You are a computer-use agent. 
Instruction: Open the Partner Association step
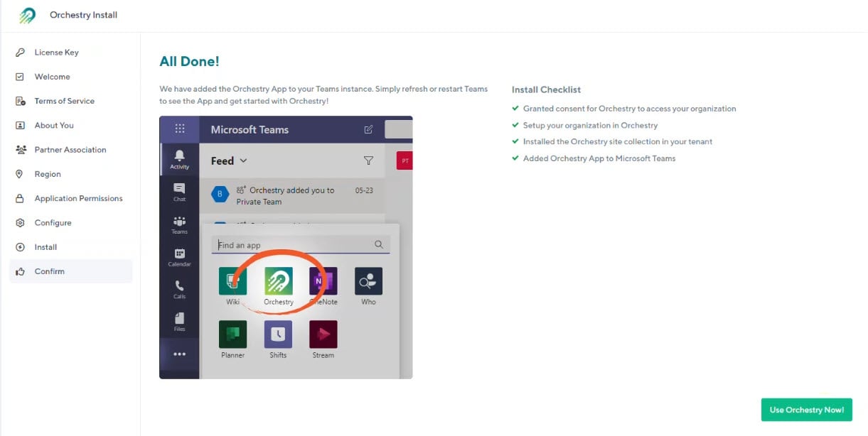coord(70,150)
